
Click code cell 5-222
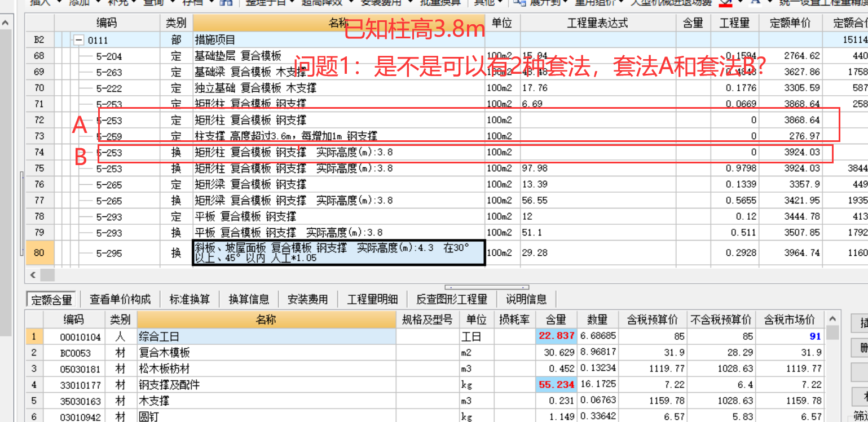109,88
